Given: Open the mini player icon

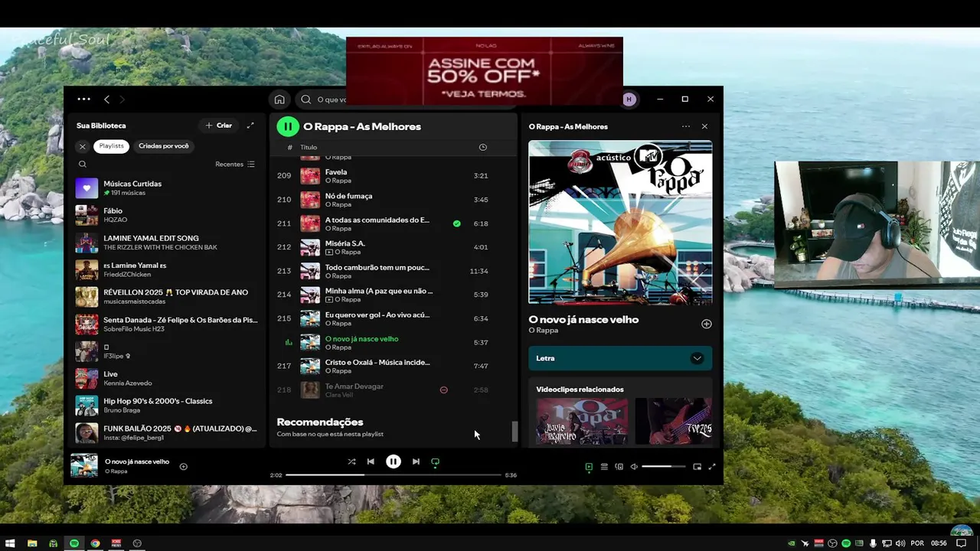Looking at the screenshot, I should (697, 467).
